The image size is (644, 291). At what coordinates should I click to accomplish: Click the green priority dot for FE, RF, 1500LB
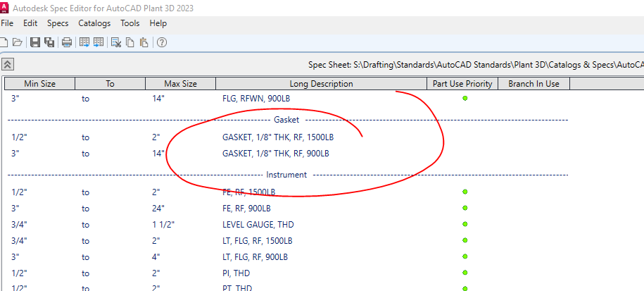(465, 192)
